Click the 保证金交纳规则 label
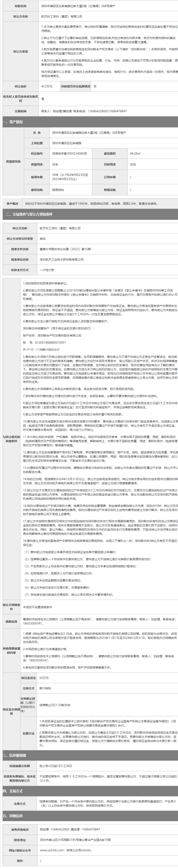This screenshot has width=178, height=868. [11, 711]
